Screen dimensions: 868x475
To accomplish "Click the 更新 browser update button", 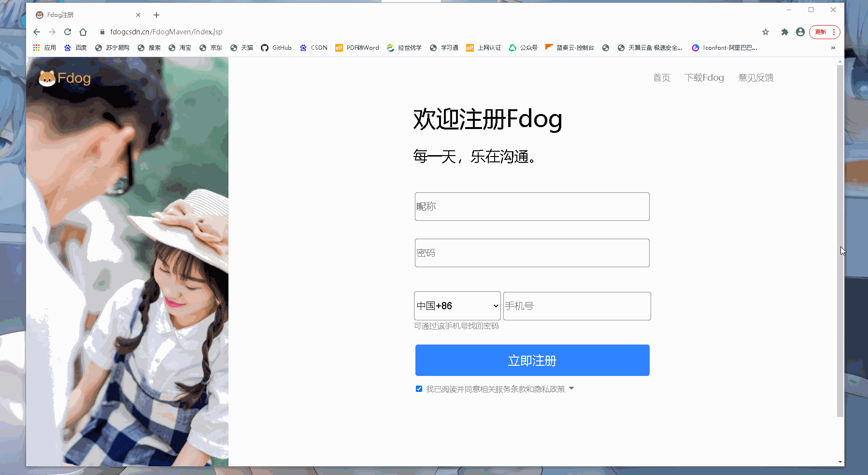I will point(821,32).
